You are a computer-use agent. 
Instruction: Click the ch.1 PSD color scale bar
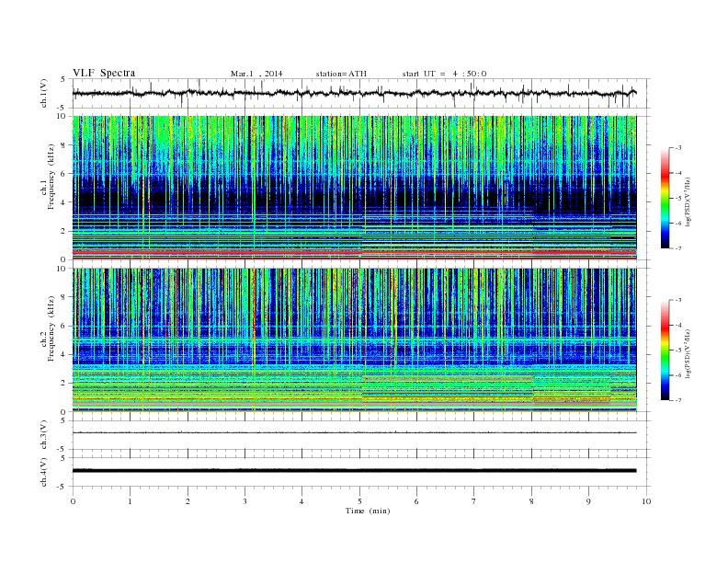tap(665, 198)
